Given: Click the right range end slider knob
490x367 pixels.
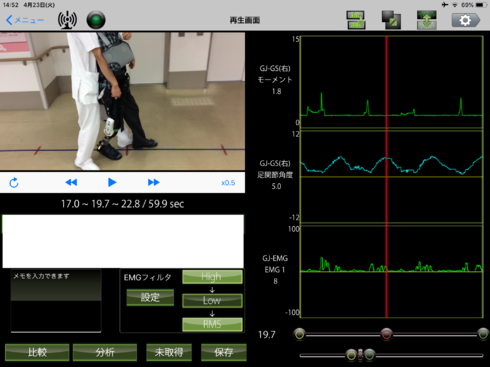Looking at the screenshot, I should click(x=483, y=334).
